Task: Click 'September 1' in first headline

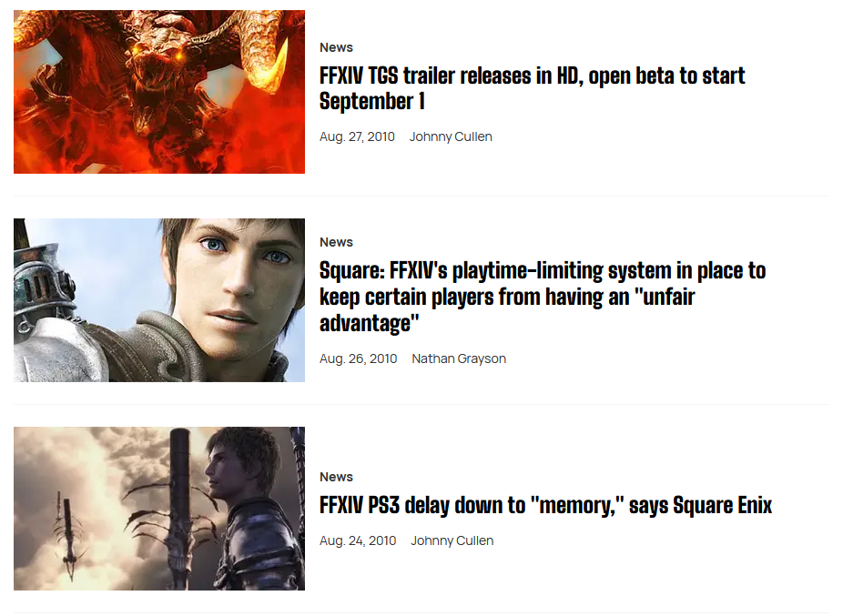Action: coord(371,102)
